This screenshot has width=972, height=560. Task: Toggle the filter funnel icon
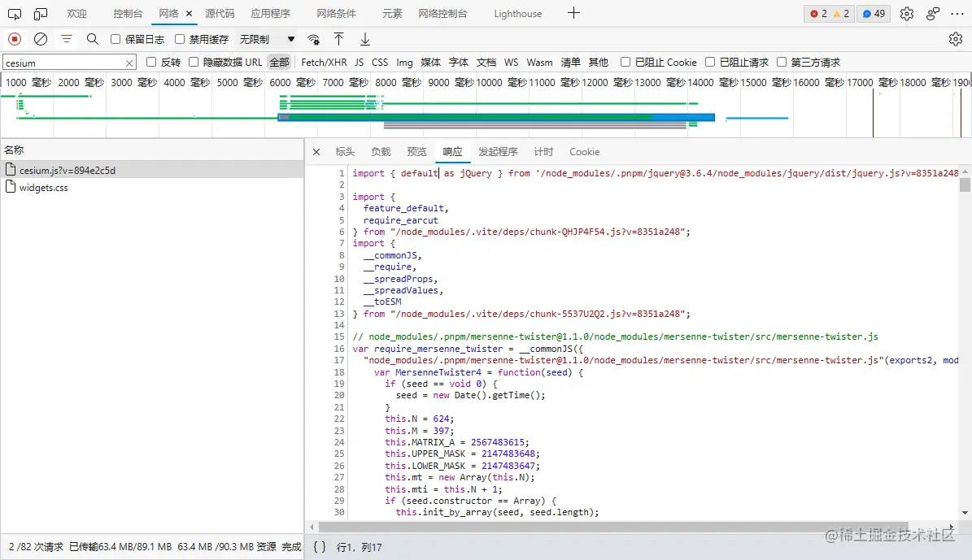click(x=67, y=39)
